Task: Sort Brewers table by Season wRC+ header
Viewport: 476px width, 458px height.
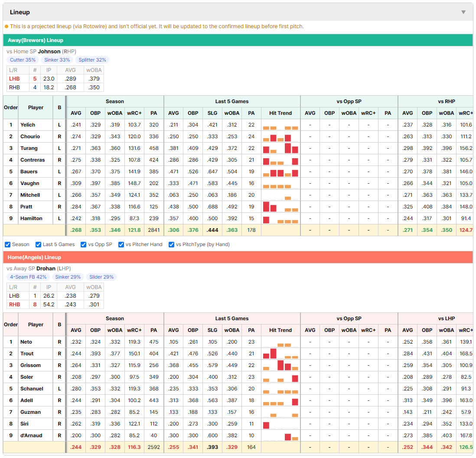Action: (134, 113)
